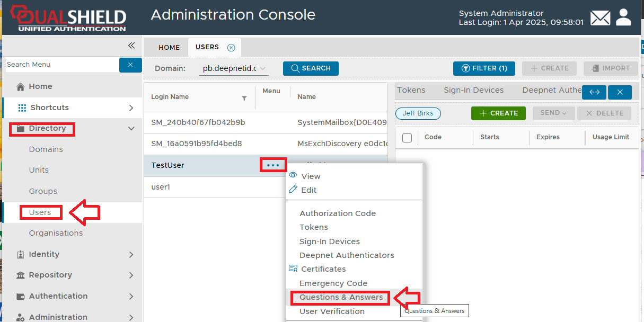Expand the Identity menu section
This screenshot has width=644, height=322.
[131, 255]
